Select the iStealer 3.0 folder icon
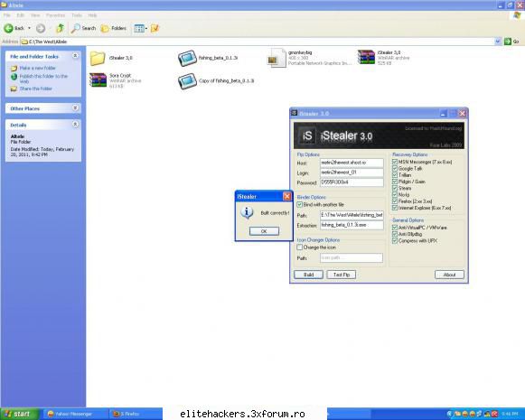525x420 pixels. tap(98, 58)
